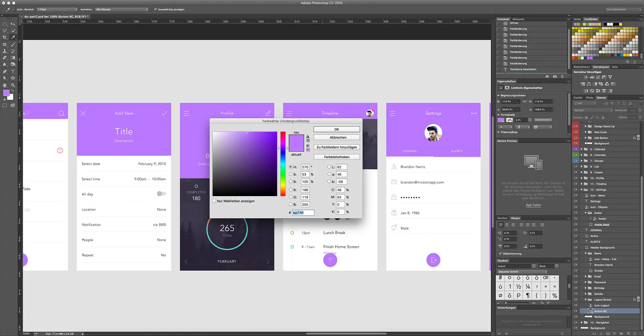Click the swap foreground/background colors icon
This screenshot has width=644, height=336.
(13, 91)
